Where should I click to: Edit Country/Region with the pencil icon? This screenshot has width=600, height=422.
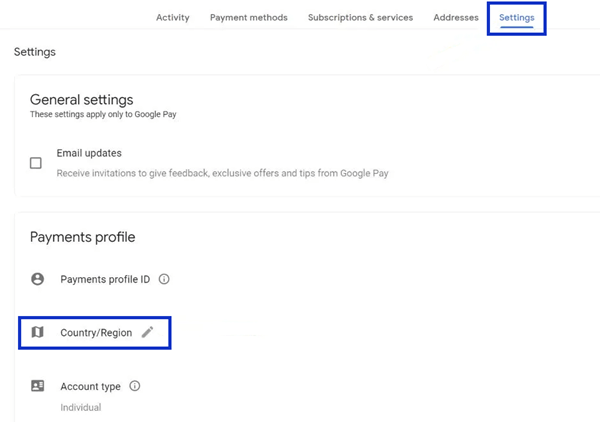pyautogui.click(x=147, y=332)
